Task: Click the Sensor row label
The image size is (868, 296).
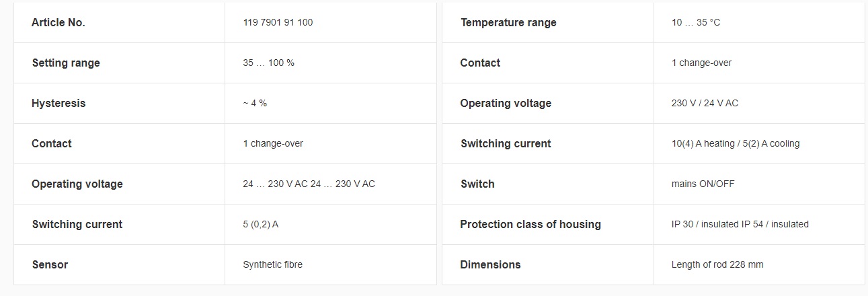Action: click(50, 264)
